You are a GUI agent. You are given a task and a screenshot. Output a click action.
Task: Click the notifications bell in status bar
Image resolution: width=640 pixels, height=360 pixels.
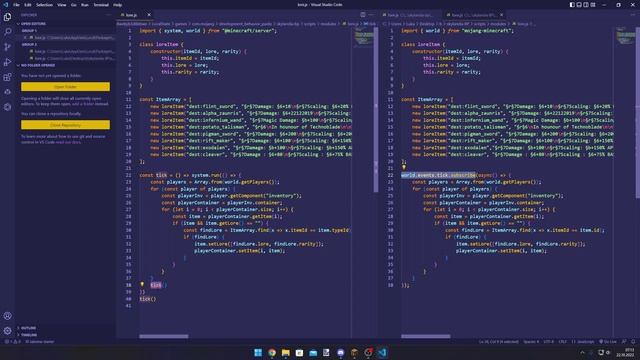tap(633, 342)
